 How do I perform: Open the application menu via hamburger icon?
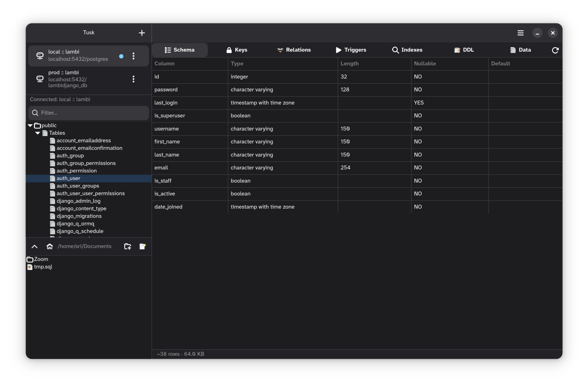pos(520,33)
